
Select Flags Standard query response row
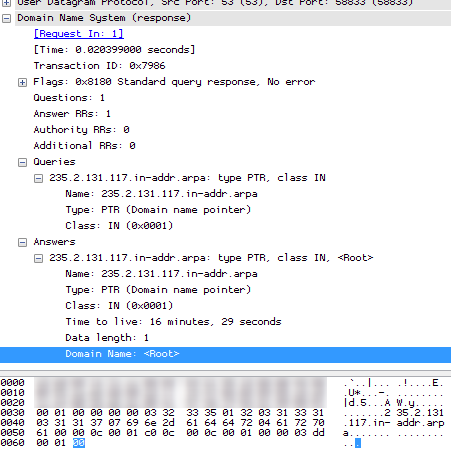pyautogui.click(x=174, y=82)
